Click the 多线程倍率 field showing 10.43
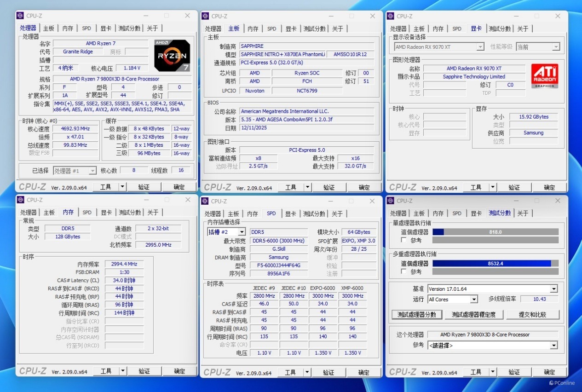Viewport: 582px width, 392px height. pos(539,299)
